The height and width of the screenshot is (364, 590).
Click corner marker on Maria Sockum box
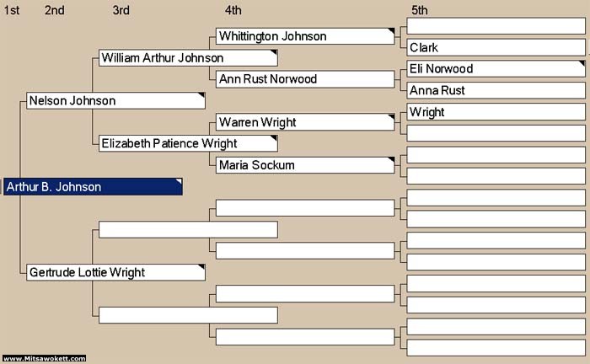(x=391, y=159)
